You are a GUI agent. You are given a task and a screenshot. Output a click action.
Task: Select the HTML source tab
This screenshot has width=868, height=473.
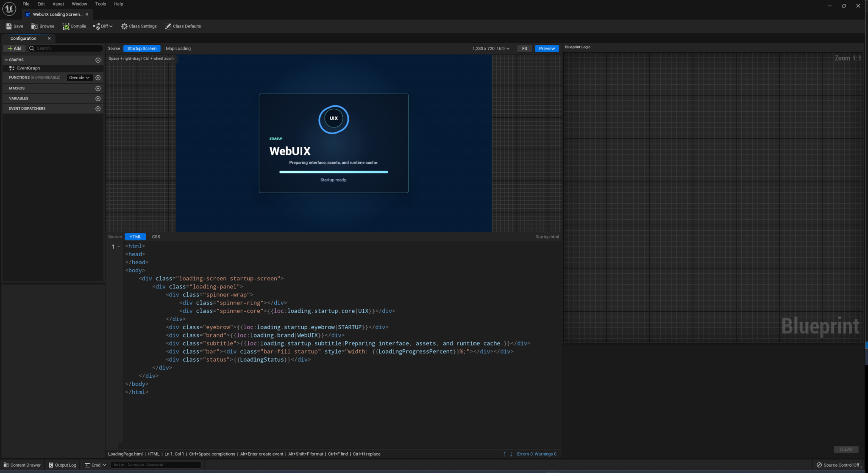point(135,237)
